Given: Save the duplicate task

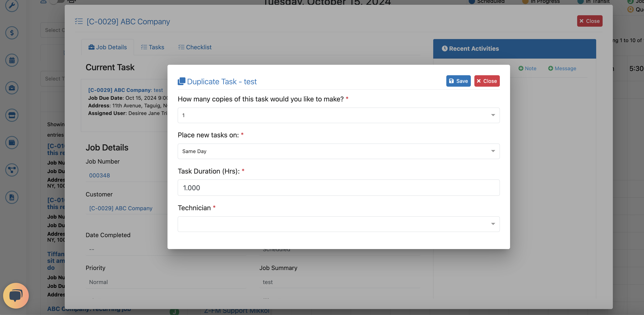Looking at the screenshot, I should tap(458, 81).
